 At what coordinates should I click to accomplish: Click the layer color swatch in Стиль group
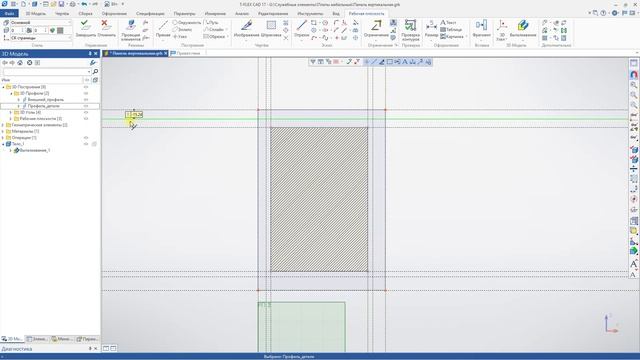[60, 30]
